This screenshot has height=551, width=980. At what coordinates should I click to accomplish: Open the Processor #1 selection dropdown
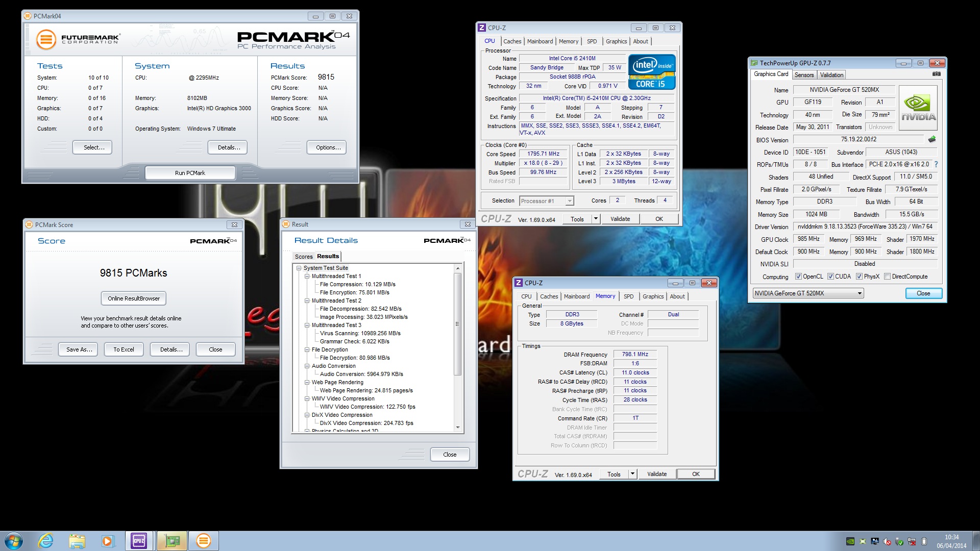pyautogui.click(x=547, y=201)
